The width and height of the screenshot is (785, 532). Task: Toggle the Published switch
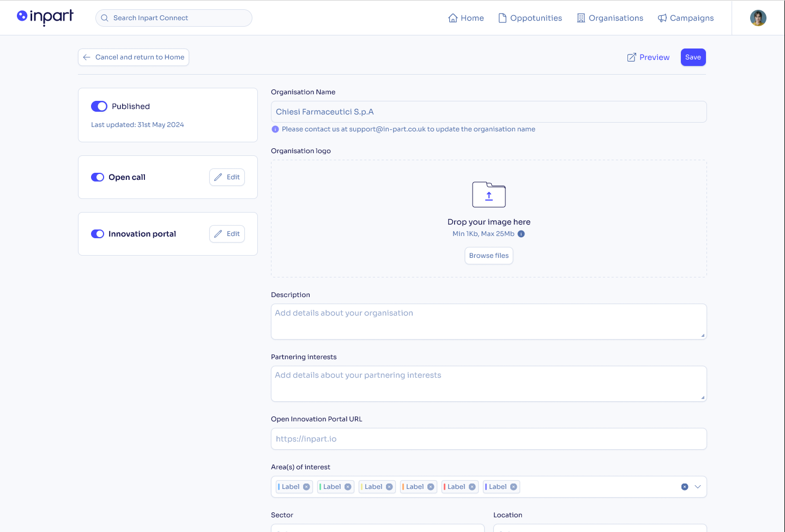[x=99, y=106]
